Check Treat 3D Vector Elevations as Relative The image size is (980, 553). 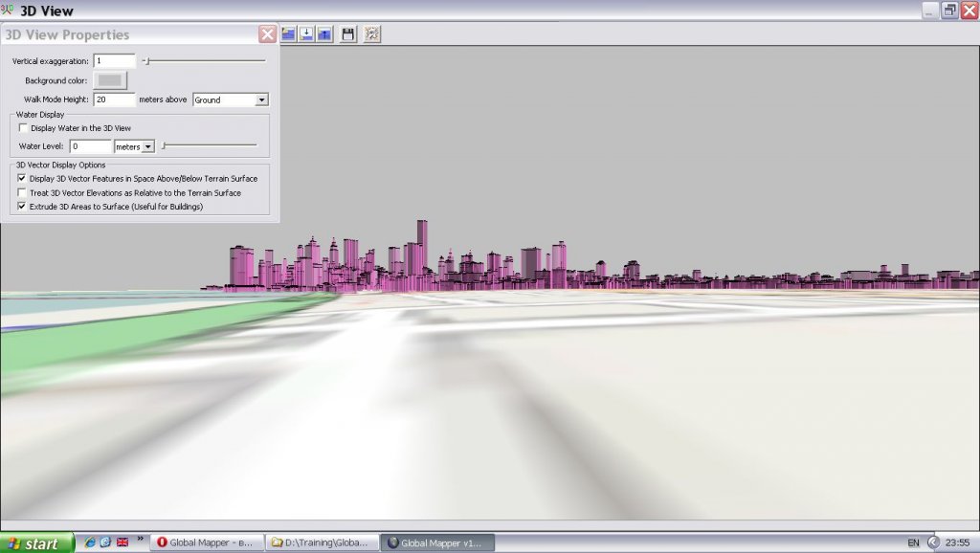pyautogui.click(x=23, y=192)
